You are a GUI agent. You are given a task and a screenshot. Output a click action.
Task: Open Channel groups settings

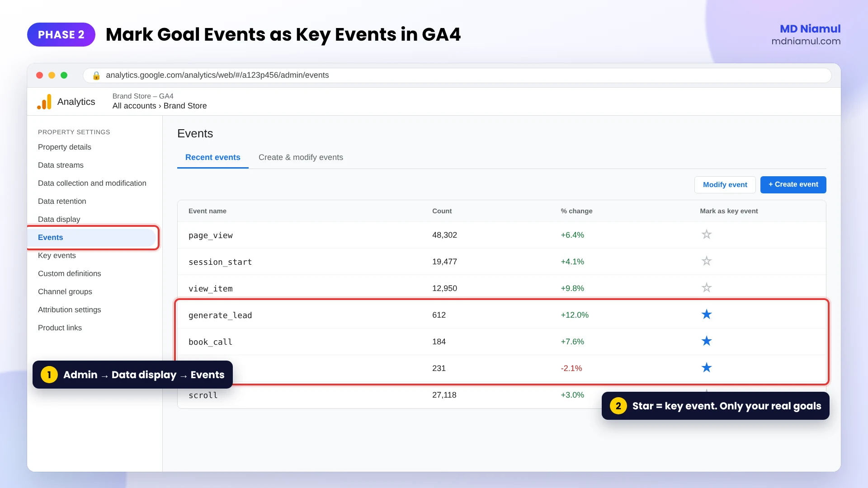pos(65,291)
